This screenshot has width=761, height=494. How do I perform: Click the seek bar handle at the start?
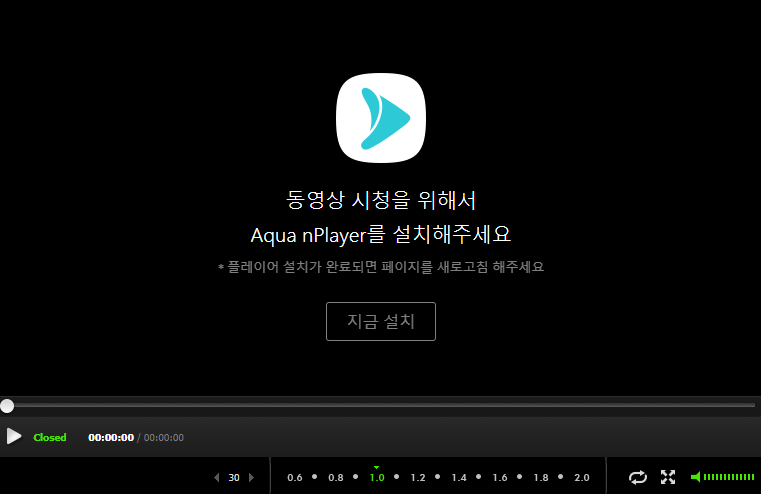click(7, 406)
